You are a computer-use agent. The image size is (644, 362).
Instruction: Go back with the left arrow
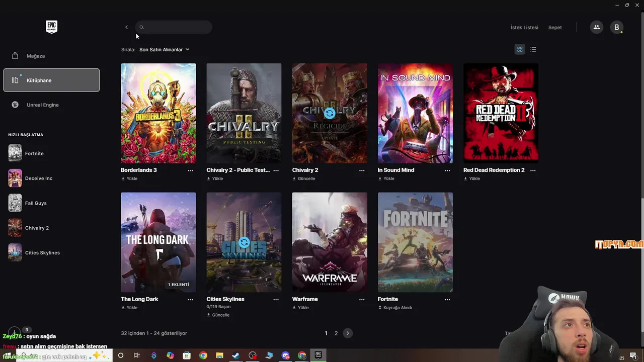pyautogui.click(x=126, y=27)
